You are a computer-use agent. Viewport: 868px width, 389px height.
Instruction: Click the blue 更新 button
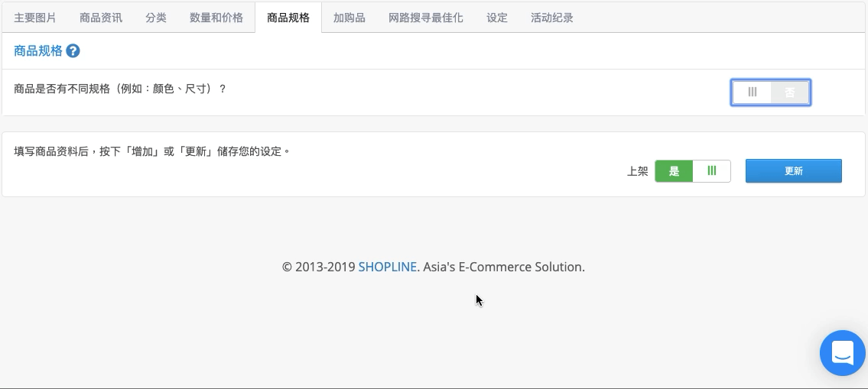(x=793, y=171)
